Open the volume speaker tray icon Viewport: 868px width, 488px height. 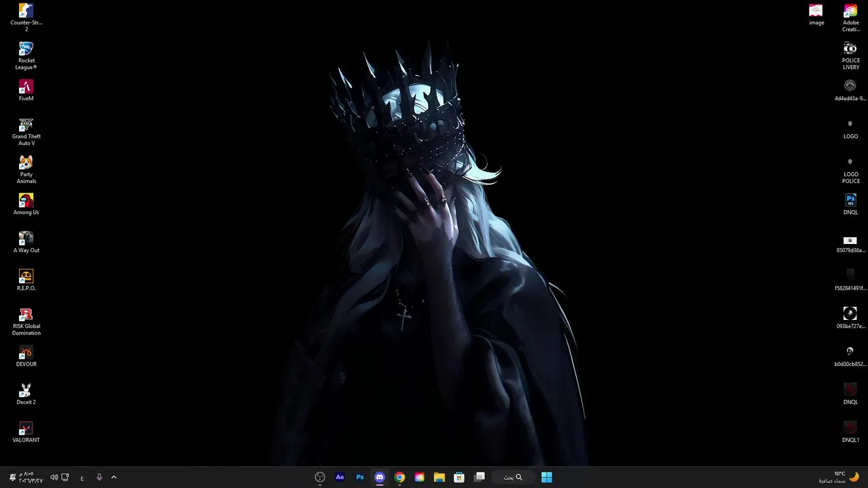(x=54, y=477)
